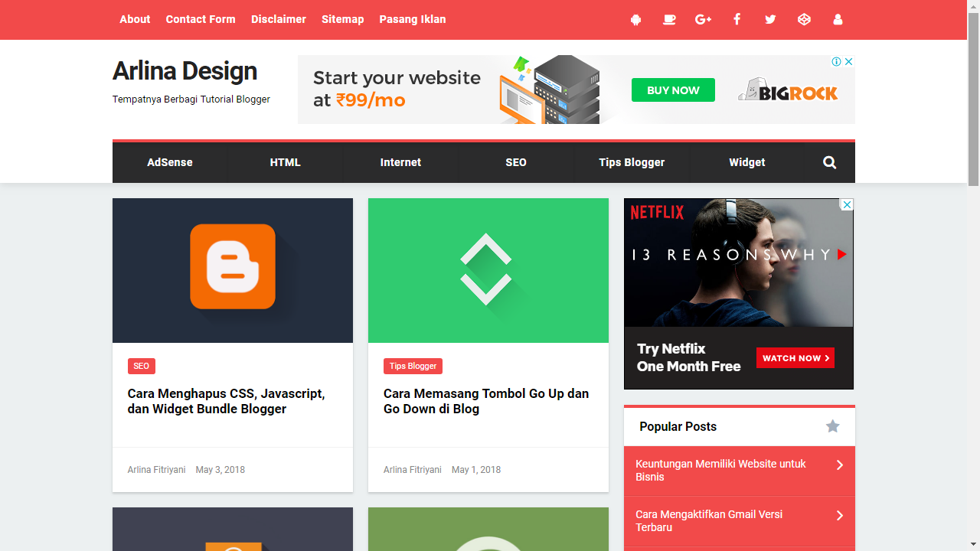Click the Tips Blogger label on second post
The image size is (980, 551).
tap(413, 366)
